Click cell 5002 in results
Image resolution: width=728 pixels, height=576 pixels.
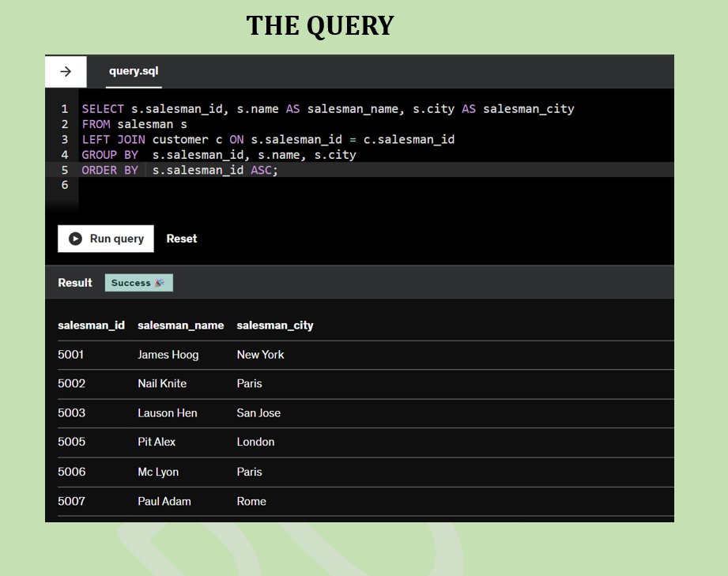[71, 383]
